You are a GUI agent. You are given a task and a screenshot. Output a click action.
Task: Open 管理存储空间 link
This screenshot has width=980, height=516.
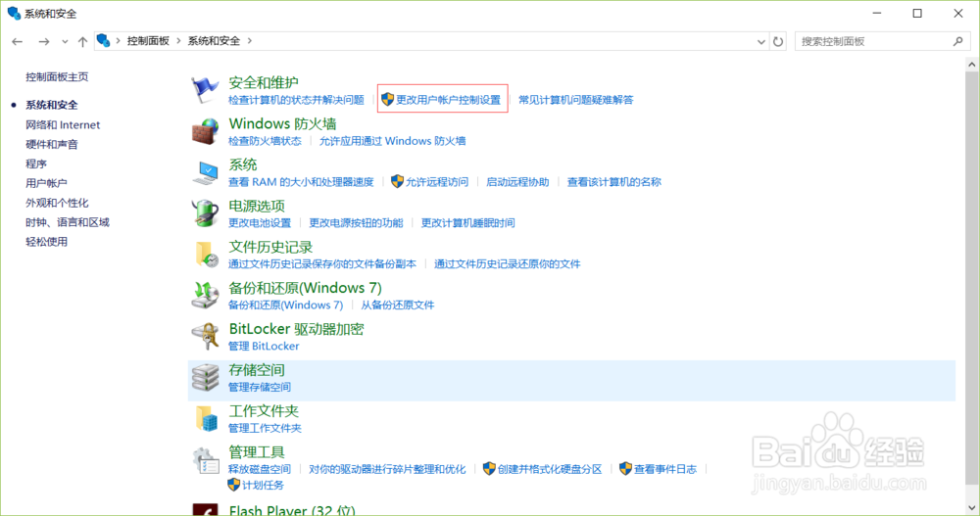(260, 388)
